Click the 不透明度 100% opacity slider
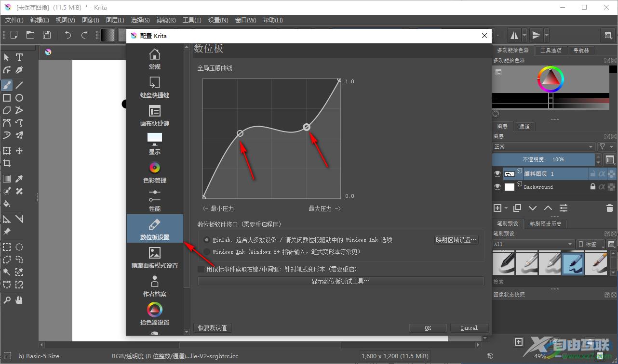The width and height of the screenshot is (618, 364). pos(544,159)
